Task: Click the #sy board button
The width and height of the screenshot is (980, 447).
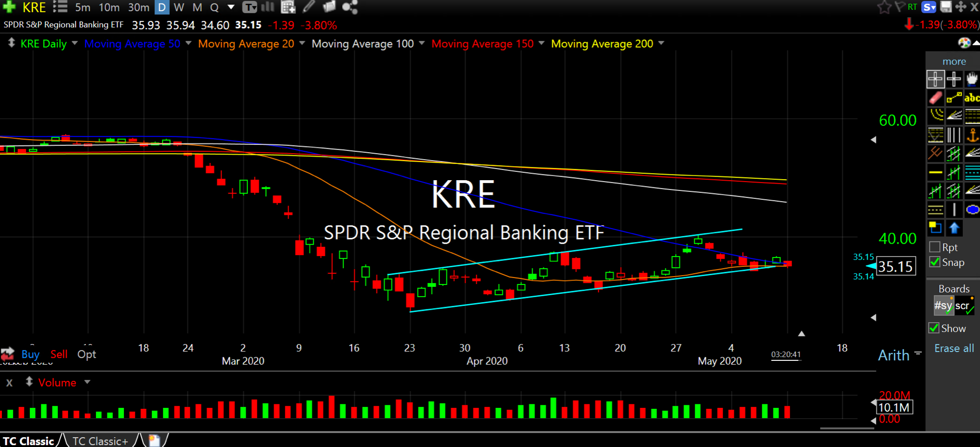Action: pyautogui.click(x=944, y=306)
